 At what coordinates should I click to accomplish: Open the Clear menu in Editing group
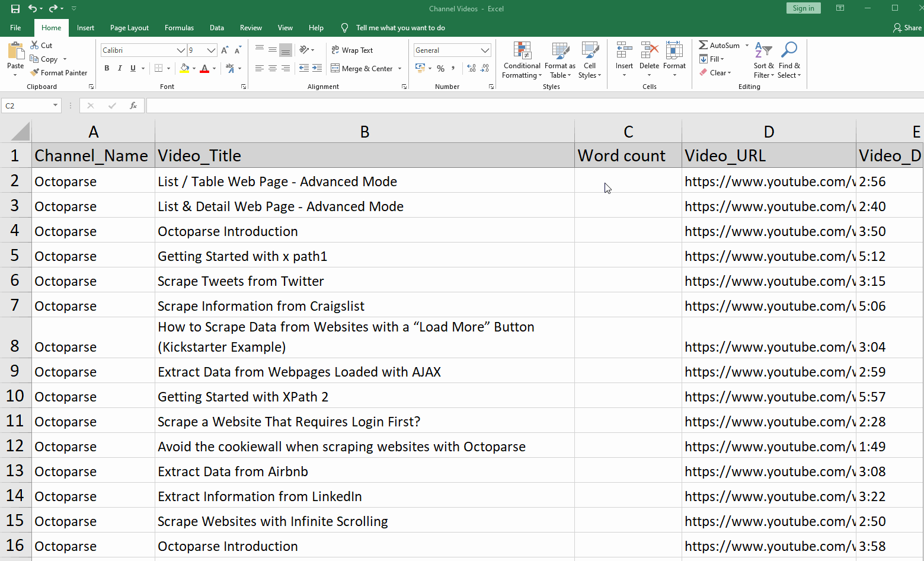point(715,72)
